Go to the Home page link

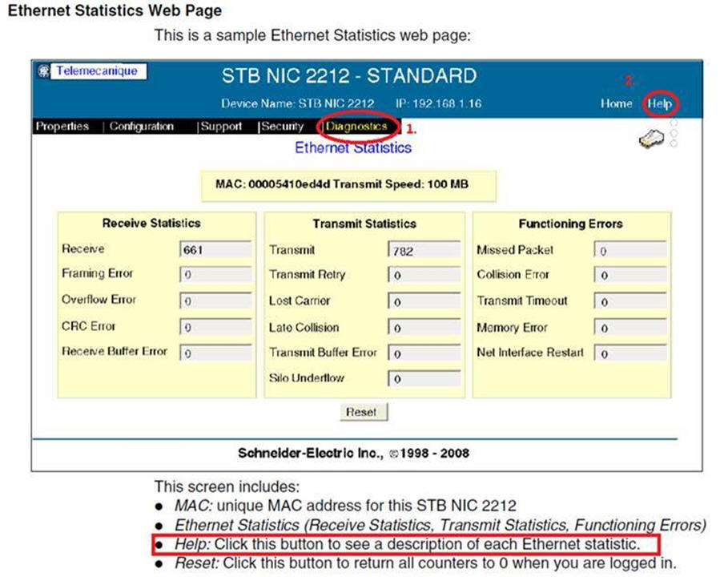click(x=616, y=103)
